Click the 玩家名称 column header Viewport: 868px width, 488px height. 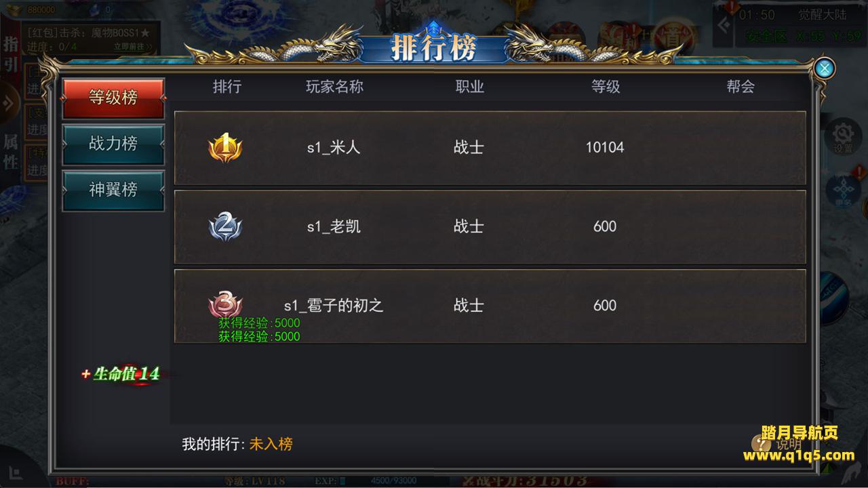334,87
